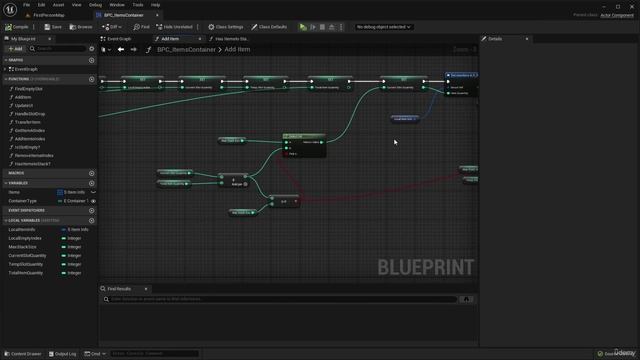Navigate forward with the right arrow
Viewport: 640px width, 360px height.
pyautogui.click(x=133, y=49)
